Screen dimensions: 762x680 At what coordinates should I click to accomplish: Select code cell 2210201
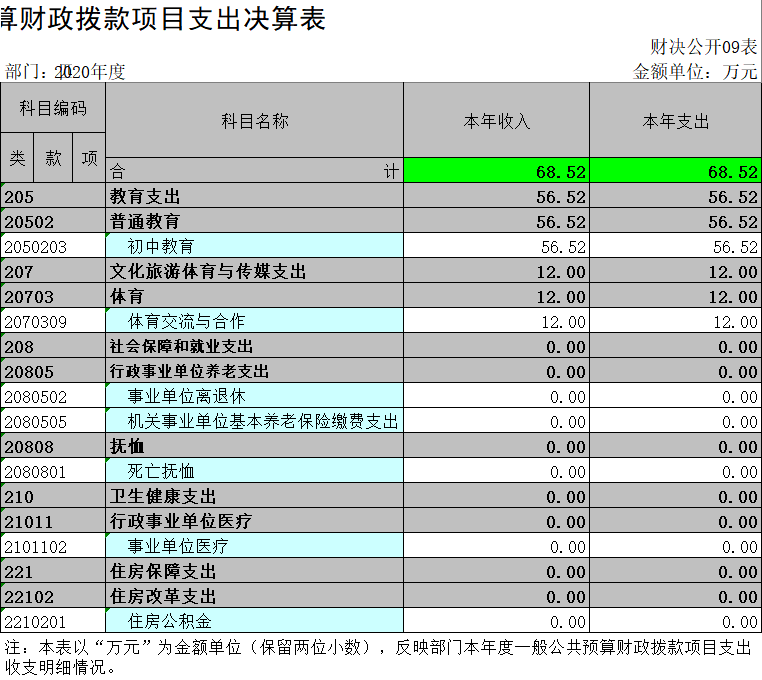[x=52, y=621]
